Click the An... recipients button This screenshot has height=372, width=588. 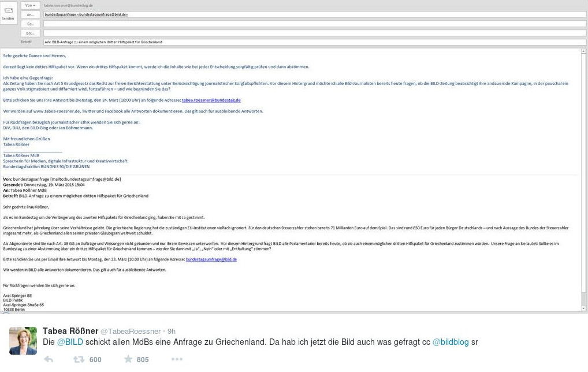[x=31, y=14]
